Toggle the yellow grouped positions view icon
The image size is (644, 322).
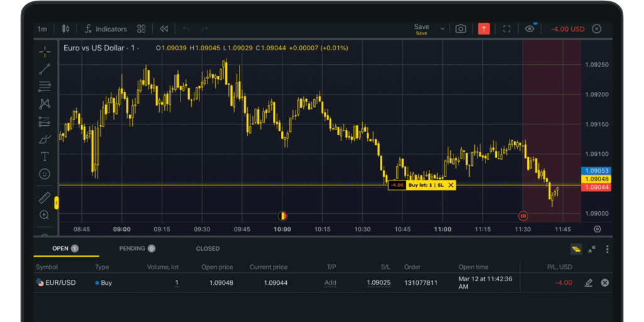(576, 249)
